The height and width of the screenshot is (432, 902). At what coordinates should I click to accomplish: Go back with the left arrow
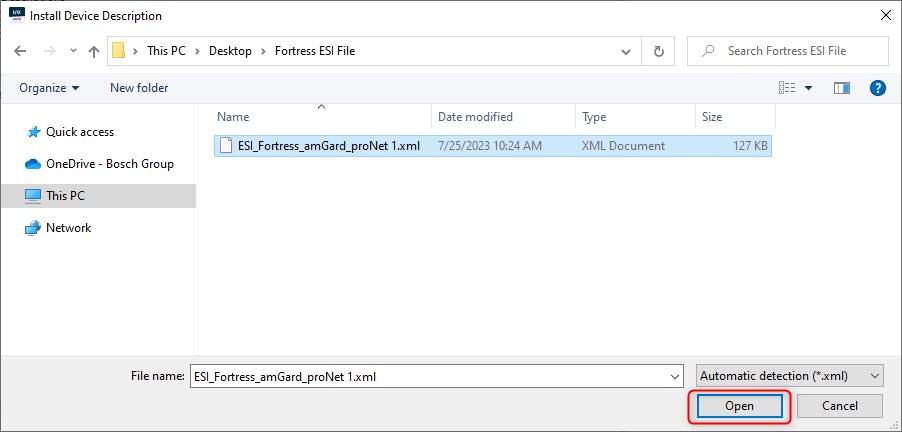tap(20, 51)
